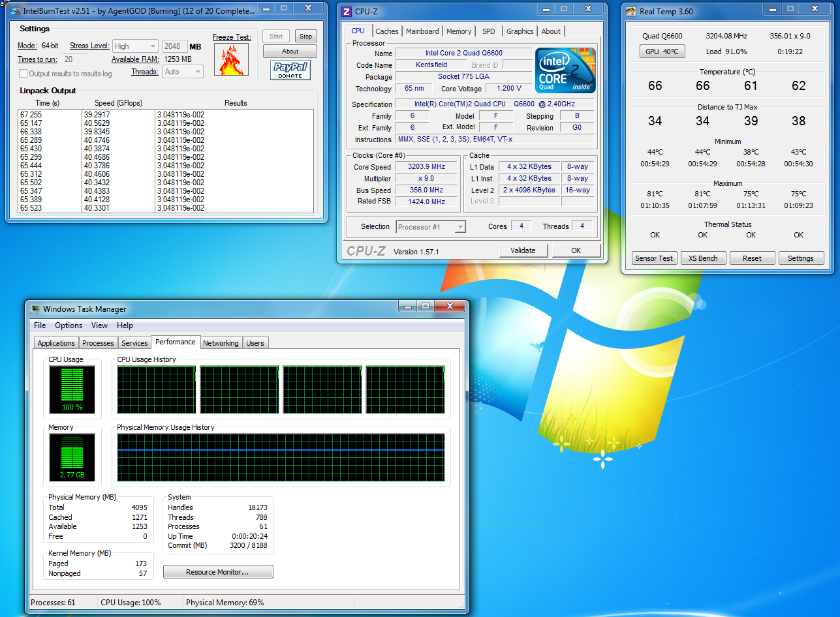Open the About tab in CPU-Z

tap(551, 31)
